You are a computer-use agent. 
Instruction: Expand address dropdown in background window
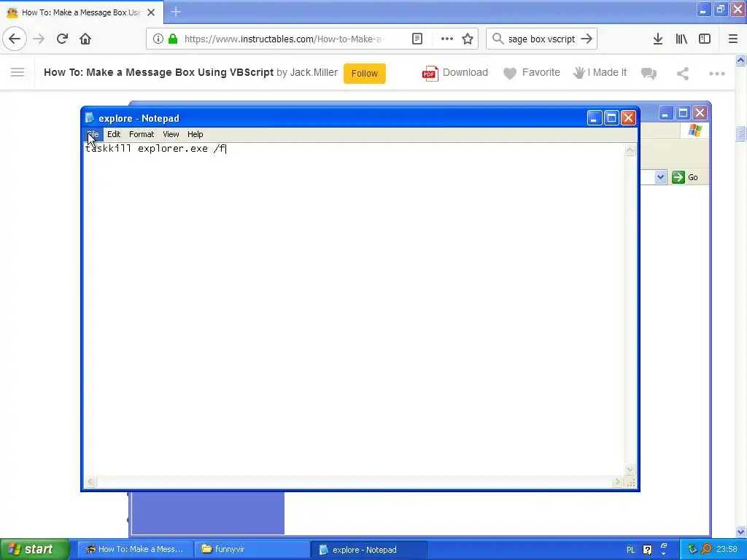pyautogui.click(x=659, y=177)
